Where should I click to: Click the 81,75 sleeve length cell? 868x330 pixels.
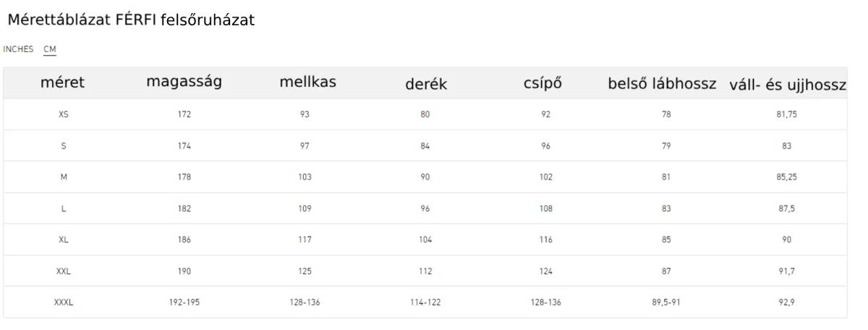pos(786,114)
